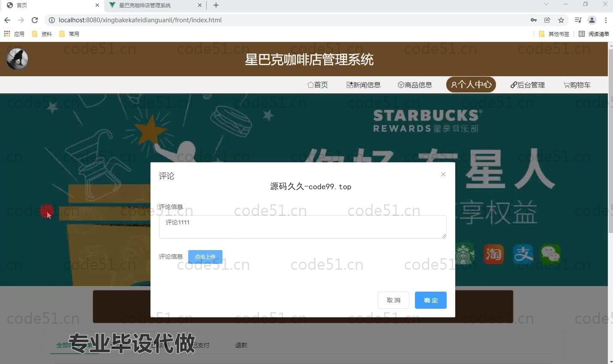Go back with the browser back arrow
This screenshot has width=613, height=364.
tap(7, 20)
